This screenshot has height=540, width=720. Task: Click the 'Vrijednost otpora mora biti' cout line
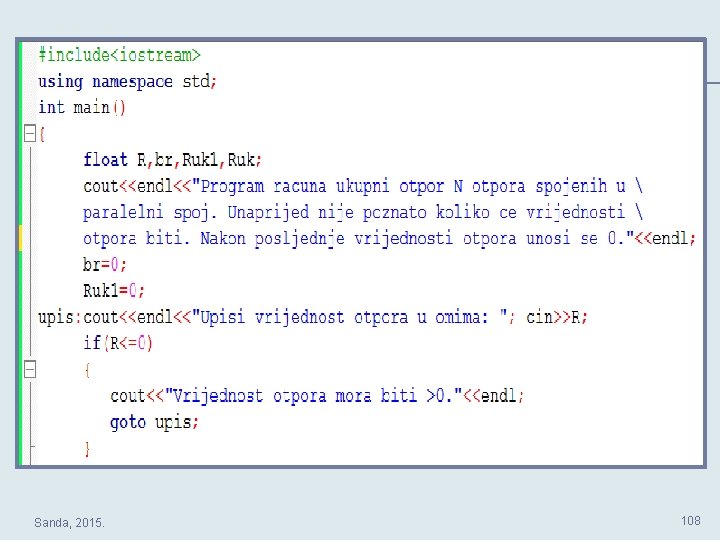[x=317, y=396]
